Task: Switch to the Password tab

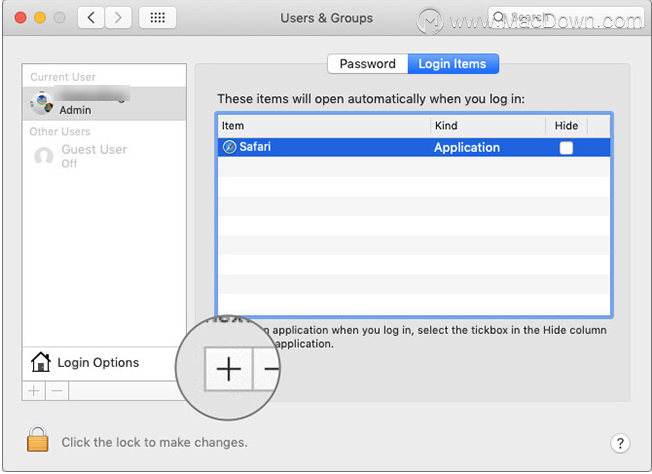Action: 368,64
